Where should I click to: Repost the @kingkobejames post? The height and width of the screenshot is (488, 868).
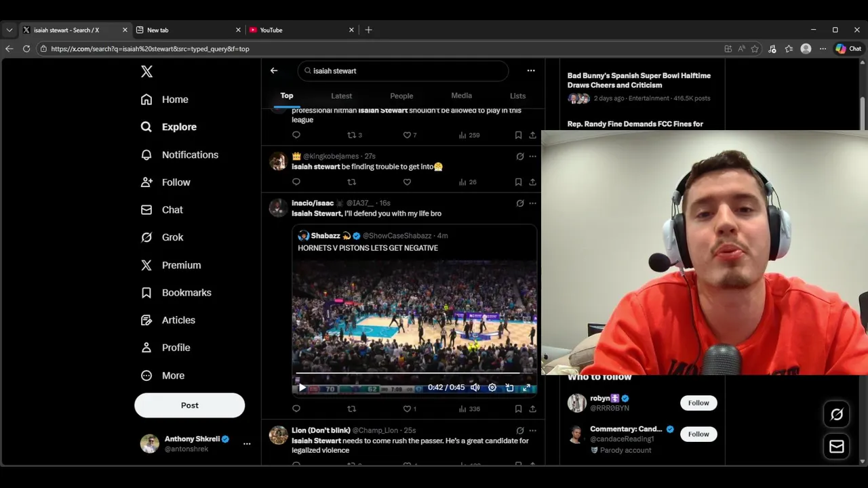351,182
